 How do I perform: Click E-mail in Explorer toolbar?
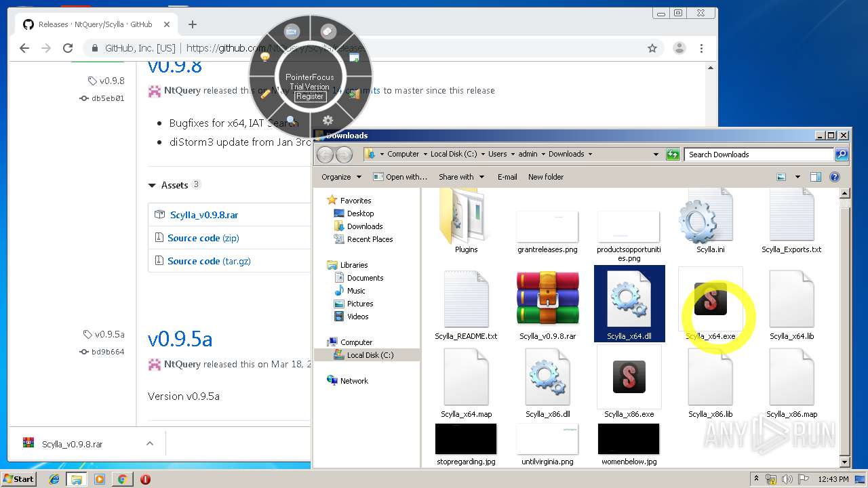507,177
